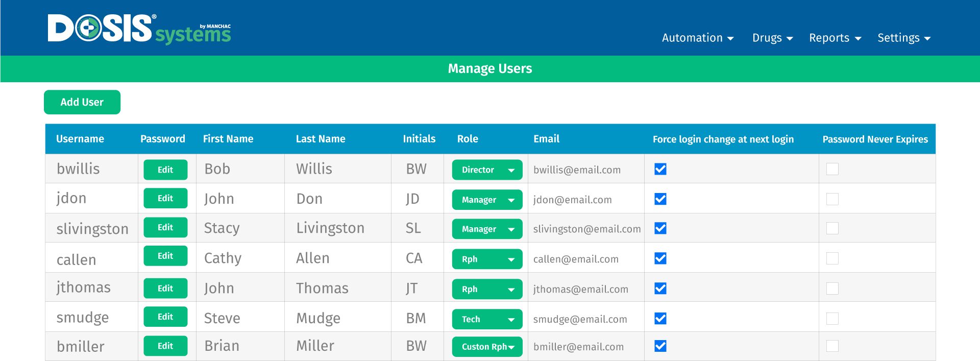Select the first name Steve
The height and width of the screenshot is (361, 980).
(222, 318)
